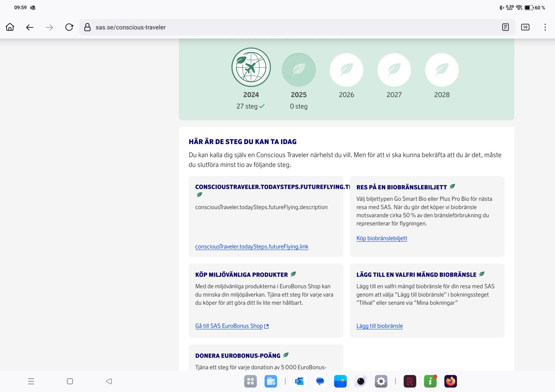The width and height of the screenshot is (555, 392).
Task: Open Firefox from the bottom dock
Action: point(450,381)
